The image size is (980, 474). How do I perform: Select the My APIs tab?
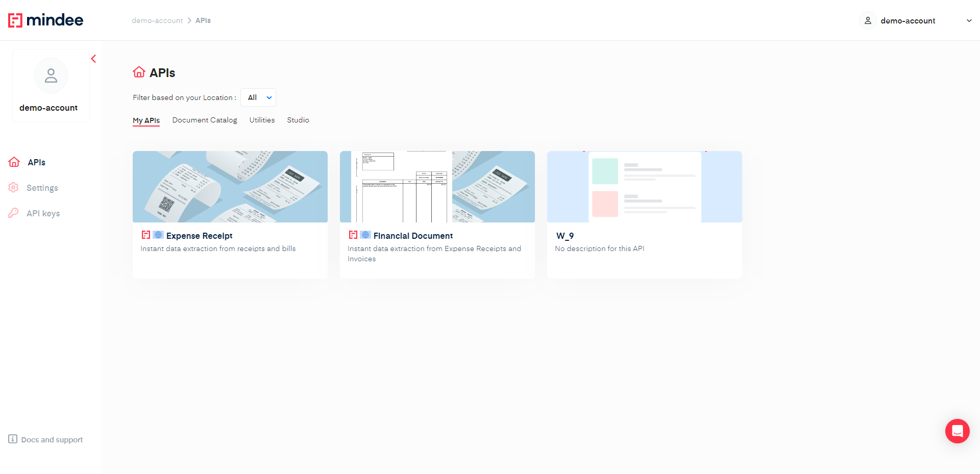[146, 120]
